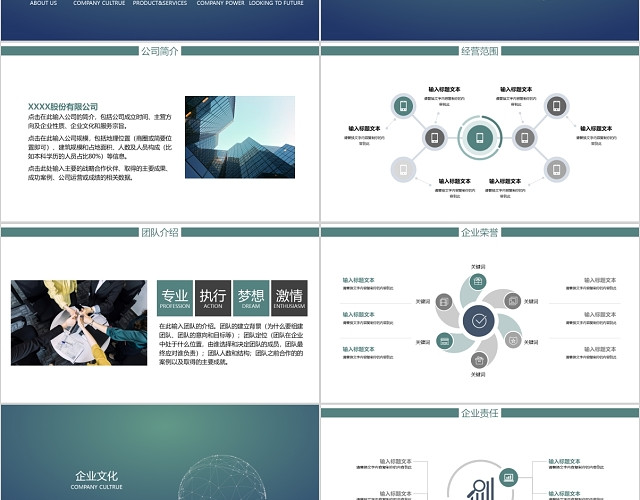Screen dimensions: 640x500
Task: Click the 关键词 label beside the gray document icon
Action: point(423,301)
